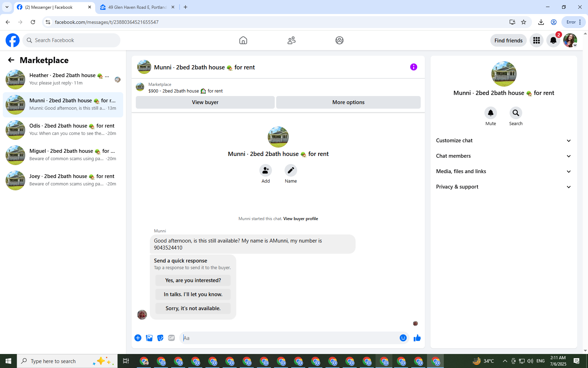Open volume control in system tray
This screenshot has height=368, width=588.
point(530,361)
